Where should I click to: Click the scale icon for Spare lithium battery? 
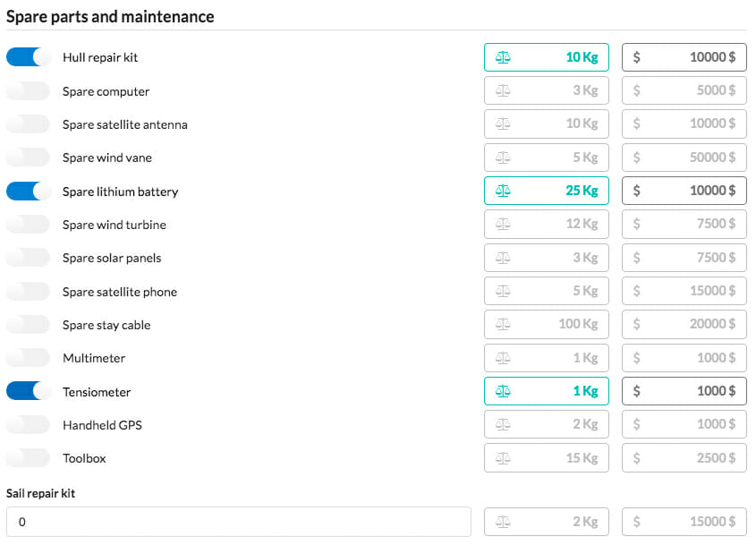(x=503, y=191)
